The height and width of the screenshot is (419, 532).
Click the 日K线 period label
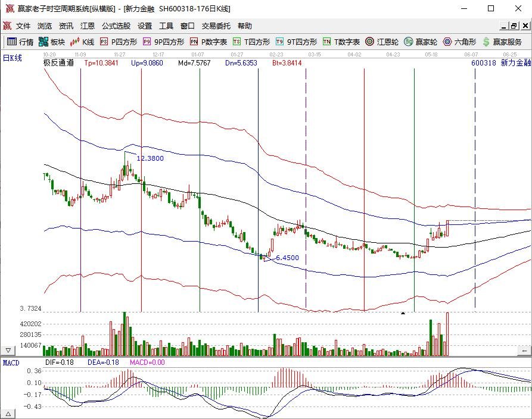point(13,58)
